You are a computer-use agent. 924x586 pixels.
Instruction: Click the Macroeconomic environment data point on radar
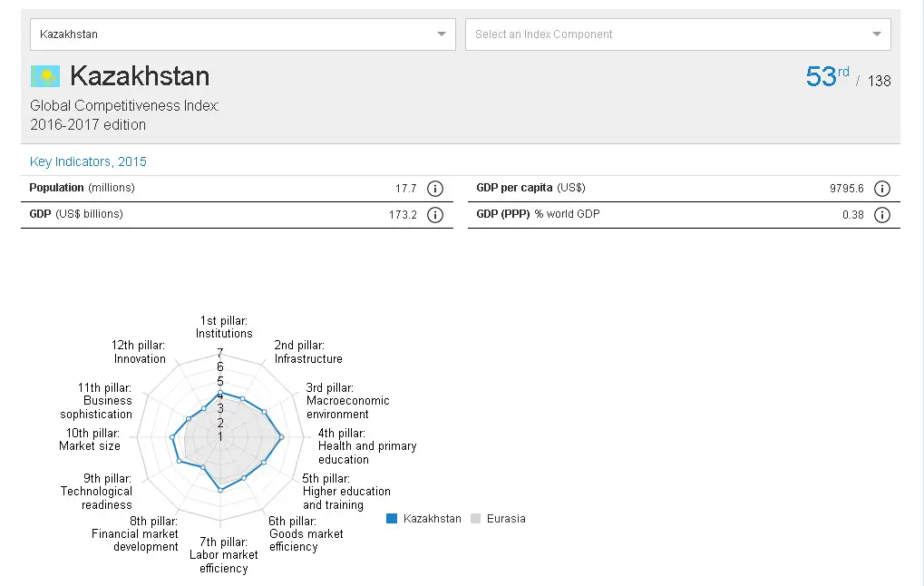click(264, 412)
